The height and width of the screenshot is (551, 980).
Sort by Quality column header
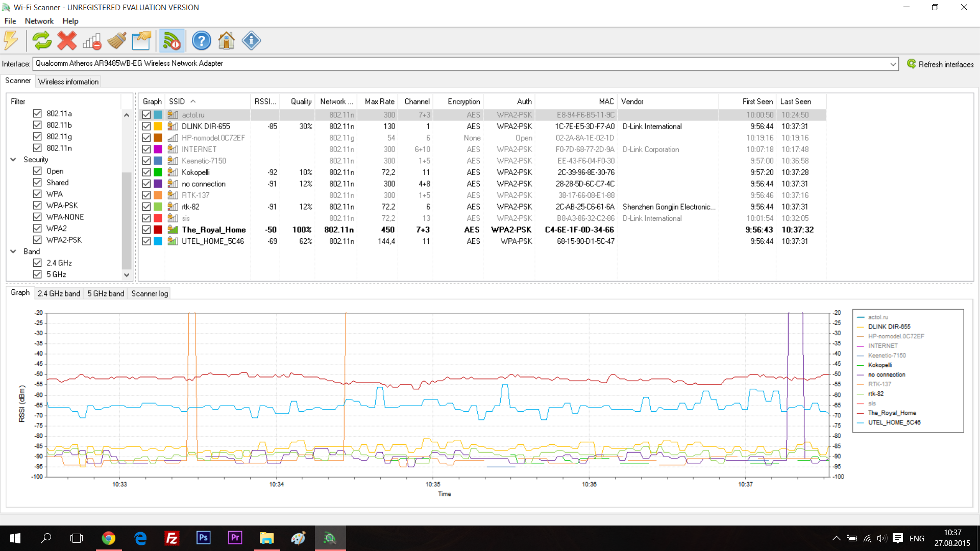click(297, 102)
